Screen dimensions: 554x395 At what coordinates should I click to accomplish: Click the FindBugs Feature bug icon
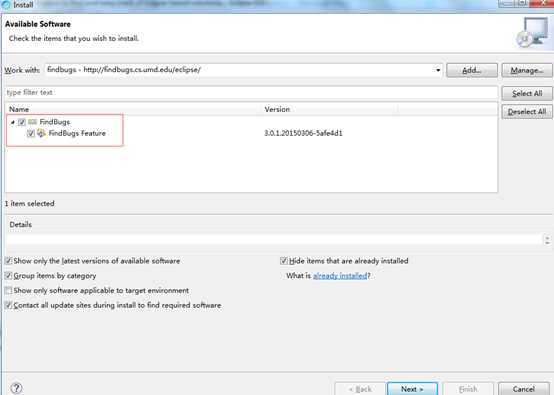coord(41,133)
